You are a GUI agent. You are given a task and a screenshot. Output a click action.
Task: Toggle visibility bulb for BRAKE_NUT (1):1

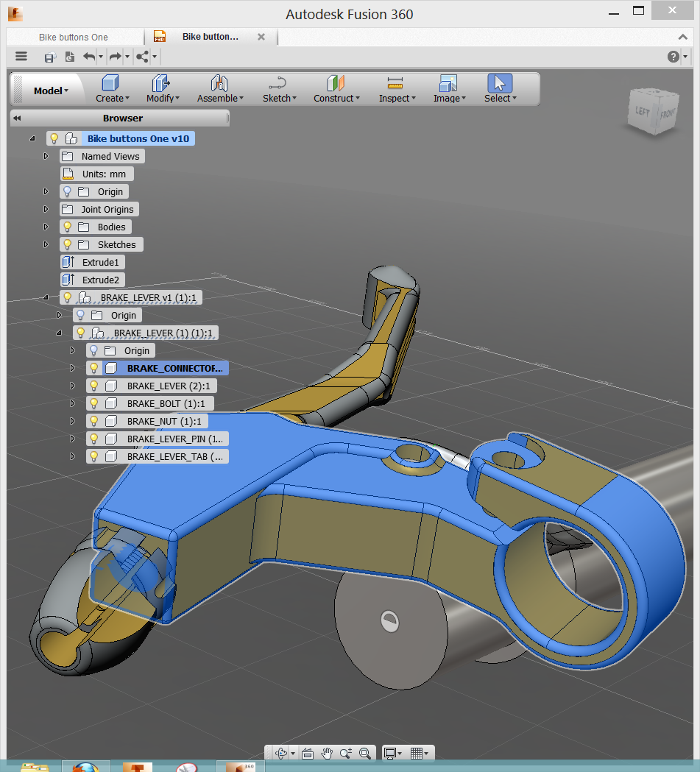[x=93, y=422]
